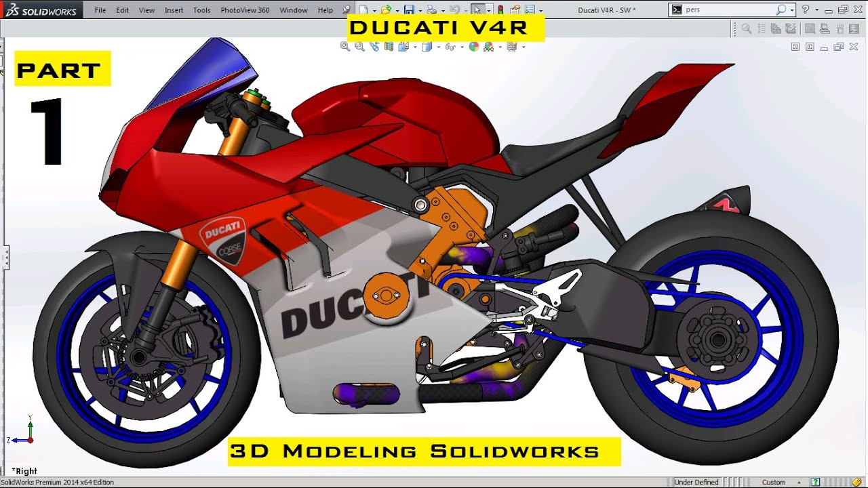
Task: Open the Window menu
Action: [x=294, y=10]
